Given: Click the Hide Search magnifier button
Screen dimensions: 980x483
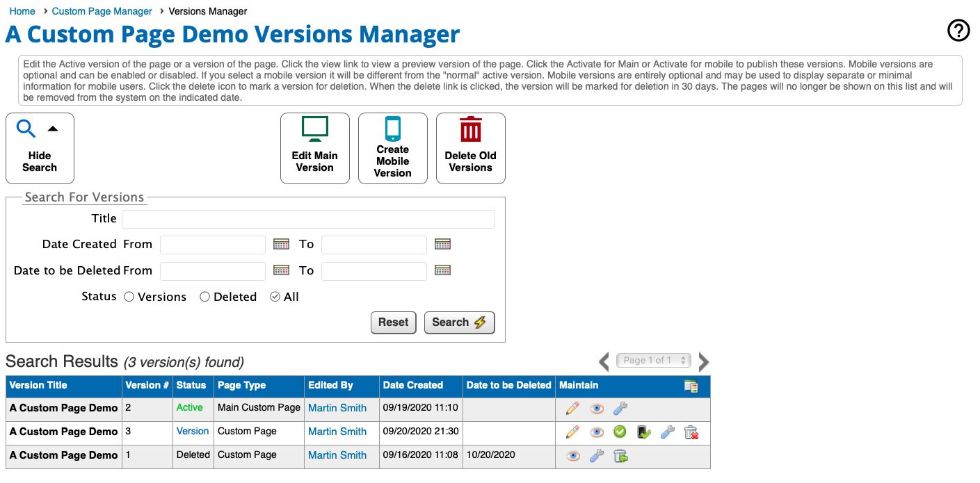Looking at the screenshot, I should tap(40, 148).
